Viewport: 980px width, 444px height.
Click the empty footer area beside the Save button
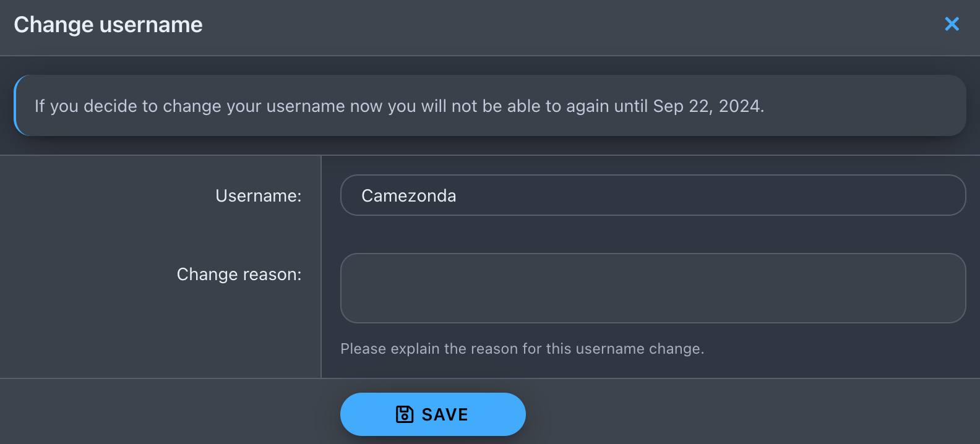click(x=742, y=412)
